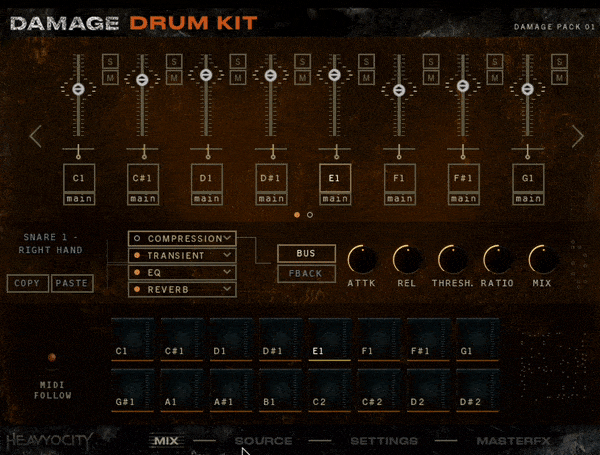Switch to the SETTINGS tab
The image size is (600, 455).
[x=384, y=441]
